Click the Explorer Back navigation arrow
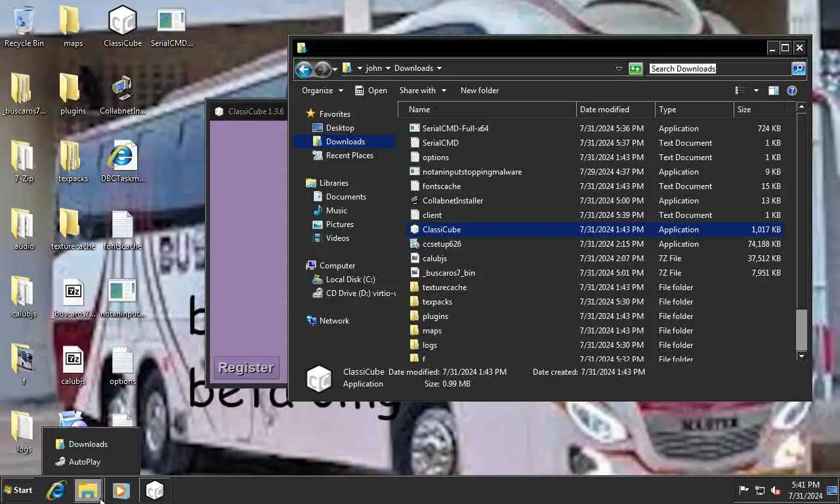The height and width of the screenshot is (504, 840). pos(304,68)
